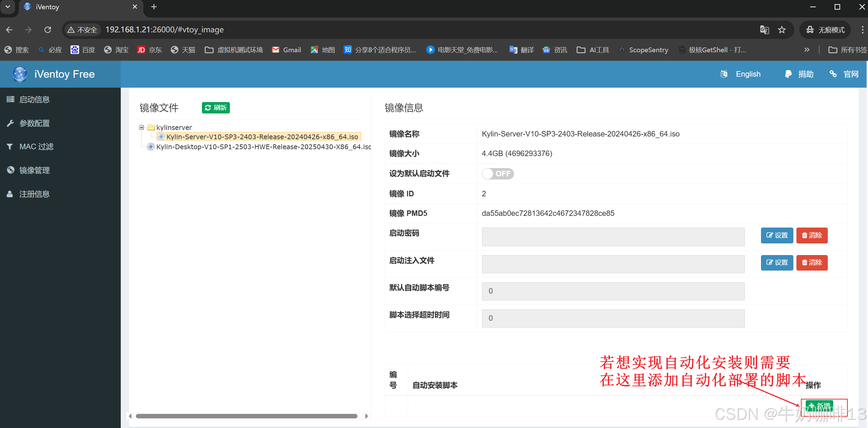The width and height of the screenshot is (868, 428).
Task: Expand hidden bookmarks overflow chevron
Action: 807,50
